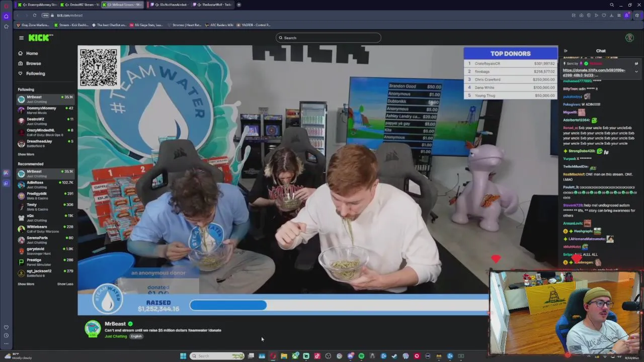The width and height of the screenshot is (644, 362).
Task: Expand Recommended list with Show More
Action: [x=26, y=284]
